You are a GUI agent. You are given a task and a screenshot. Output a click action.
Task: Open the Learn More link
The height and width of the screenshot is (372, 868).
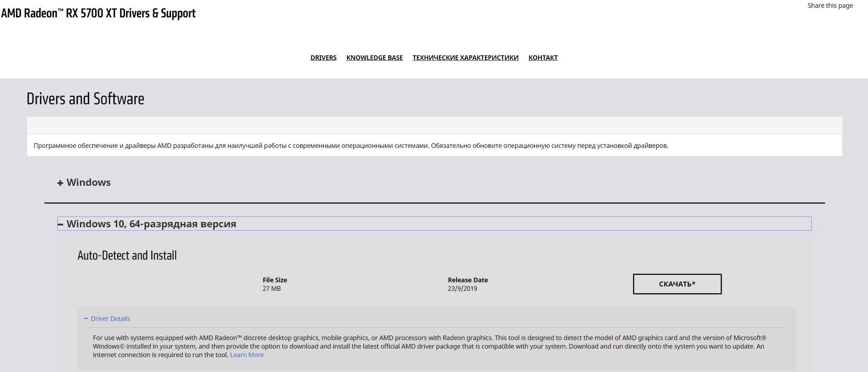247,355
